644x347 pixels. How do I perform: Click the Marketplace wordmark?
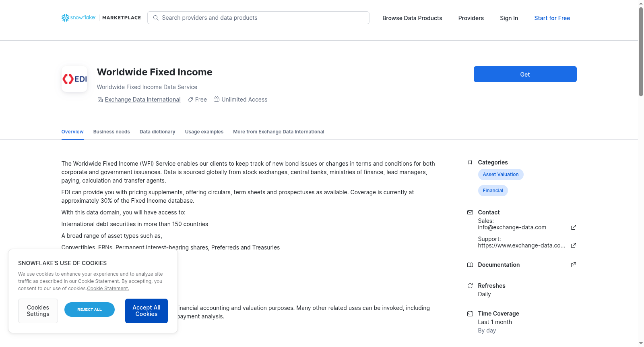(122, 18)
